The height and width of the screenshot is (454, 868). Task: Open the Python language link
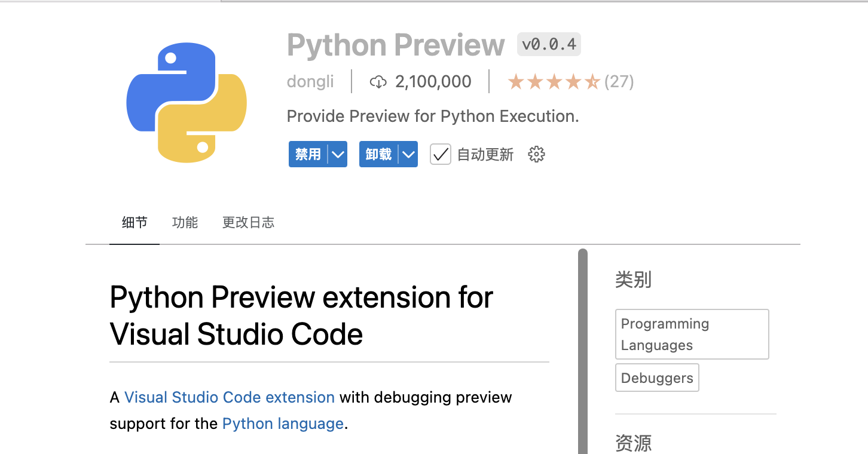(x=283, y=424)
